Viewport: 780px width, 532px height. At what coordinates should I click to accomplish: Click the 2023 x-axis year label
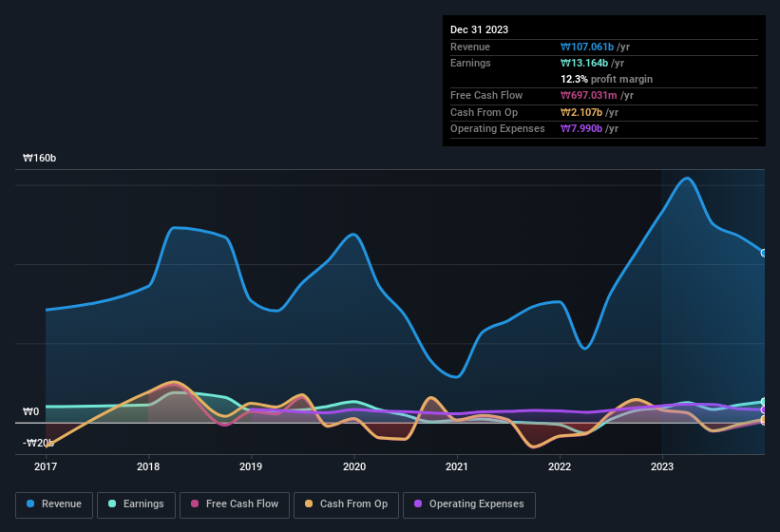[662, 466]
